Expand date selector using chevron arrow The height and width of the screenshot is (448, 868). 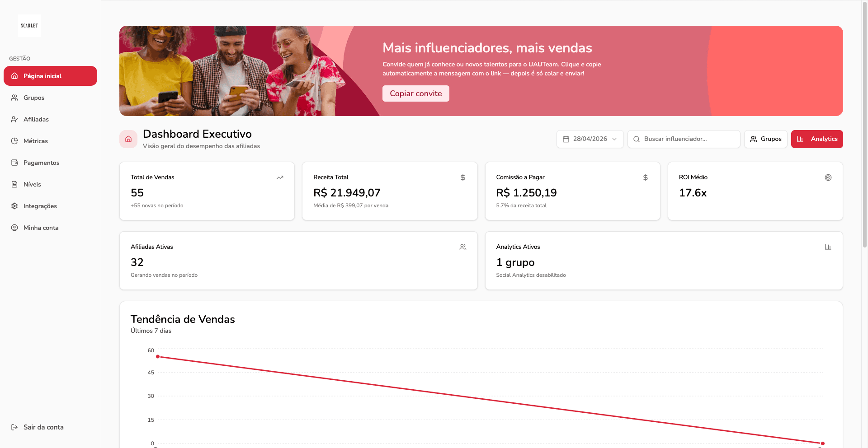(614, 139)
